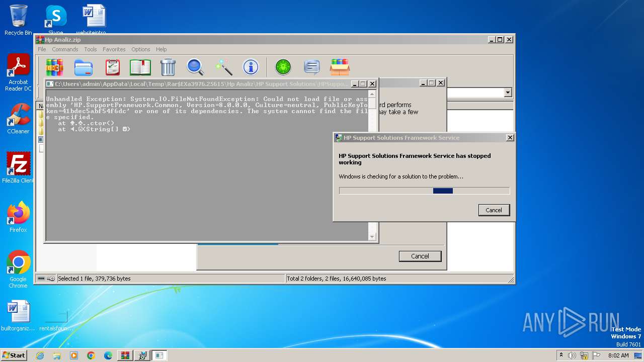Open the File menu in WinRAR

42,49
